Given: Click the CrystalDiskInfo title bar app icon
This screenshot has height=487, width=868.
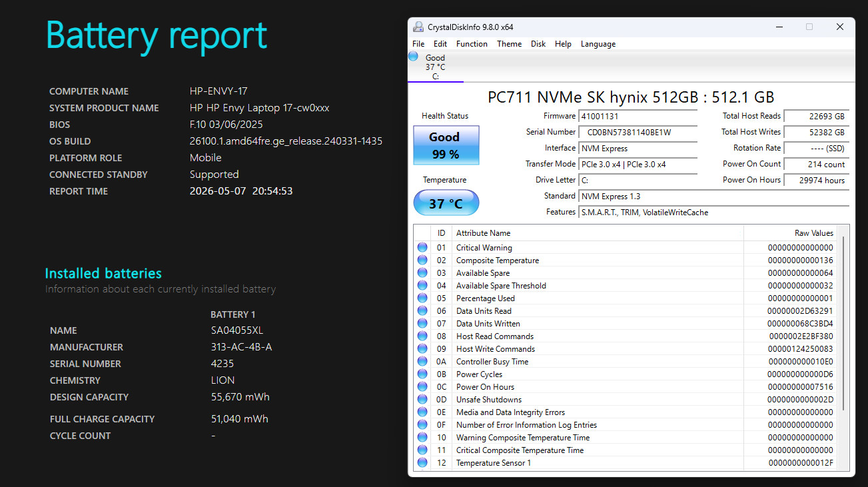Looking at the screenshot, I should click(x=418, y=27).
